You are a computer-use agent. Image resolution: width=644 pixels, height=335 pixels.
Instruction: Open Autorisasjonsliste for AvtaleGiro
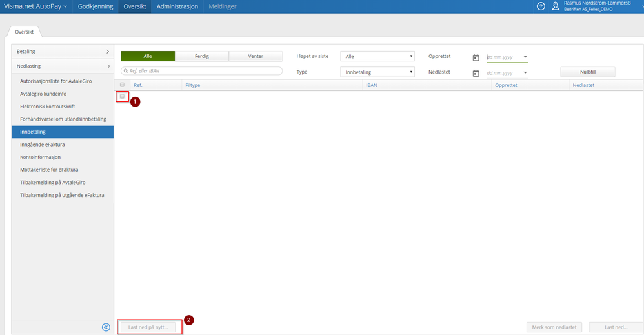pos(63,81)
